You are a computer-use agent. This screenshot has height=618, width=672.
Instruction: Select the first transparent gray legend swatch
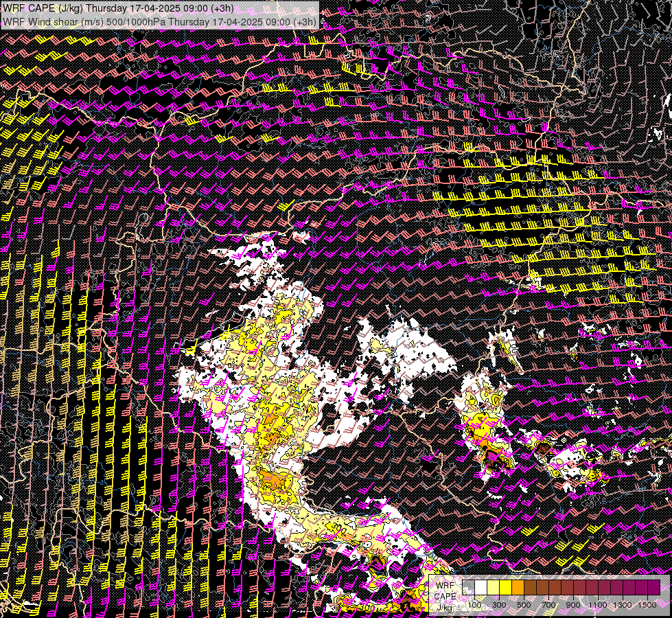click(x=468, y=587)
